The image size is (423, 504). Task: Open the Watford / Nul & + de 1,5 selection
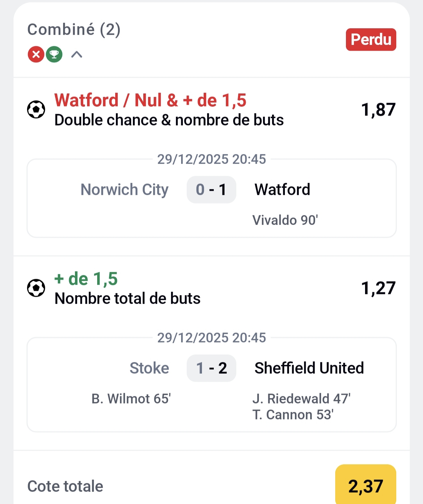[150, 100]
